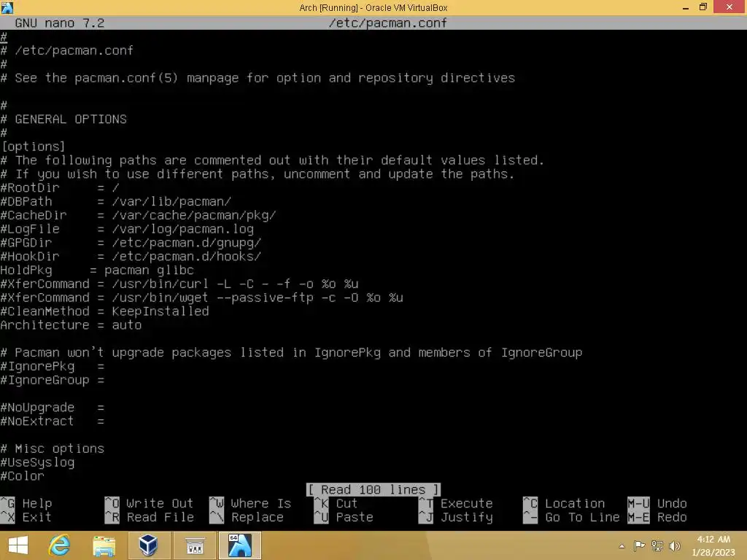Open the network status tray icon

coord(657,545)
